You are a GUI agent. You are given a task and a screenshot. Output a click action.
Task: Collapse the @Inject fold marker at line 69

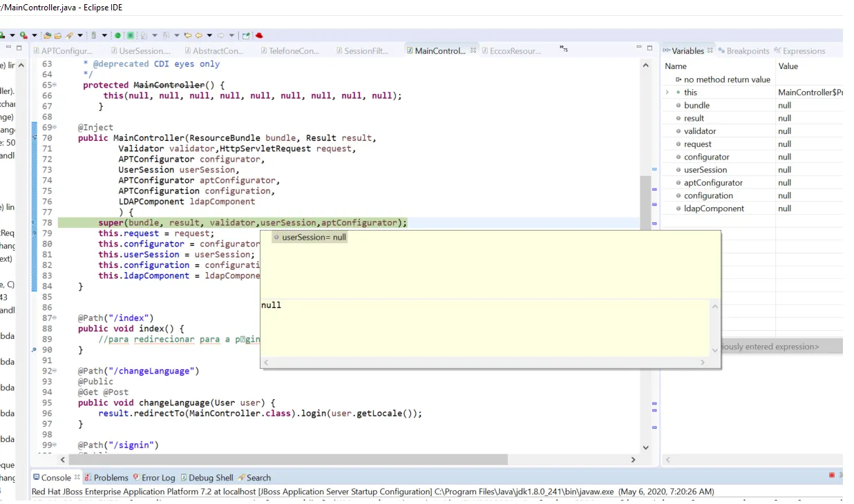pyautogui.click(x=55, y=127)
